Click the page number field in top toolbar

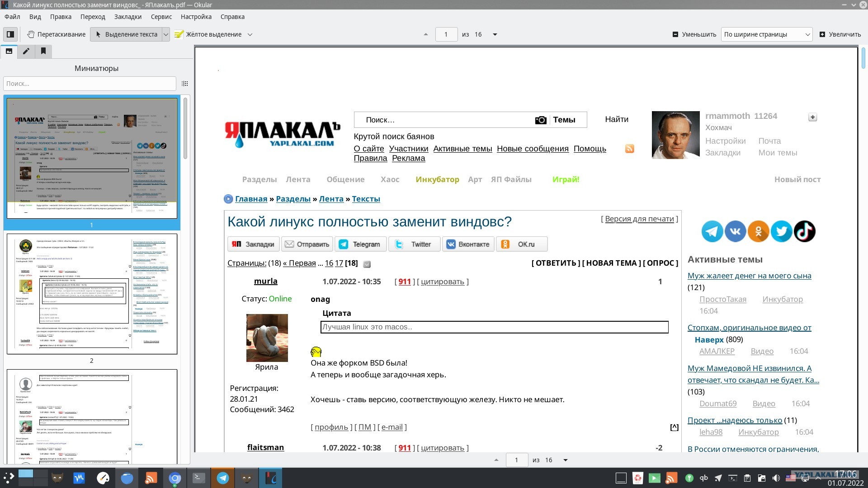[446, 34]
